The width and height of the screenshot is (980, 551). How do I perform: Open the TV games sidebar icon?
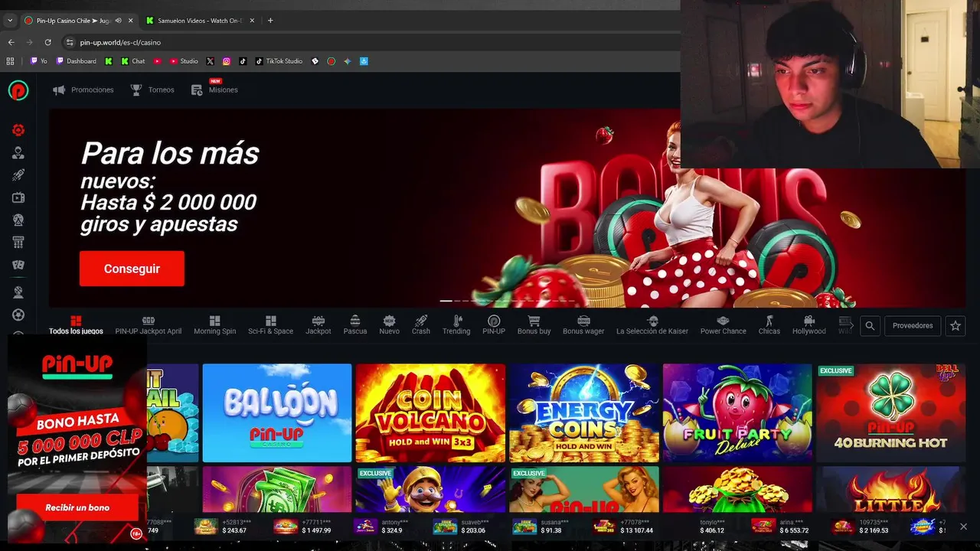[18, 197]
